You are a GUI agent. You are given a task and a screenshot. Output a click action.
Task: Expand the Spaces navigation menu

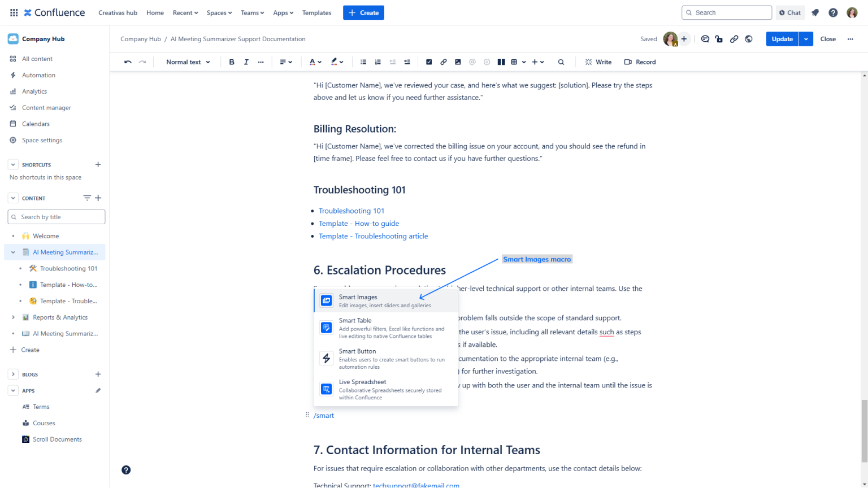click(x=219, y=12)
